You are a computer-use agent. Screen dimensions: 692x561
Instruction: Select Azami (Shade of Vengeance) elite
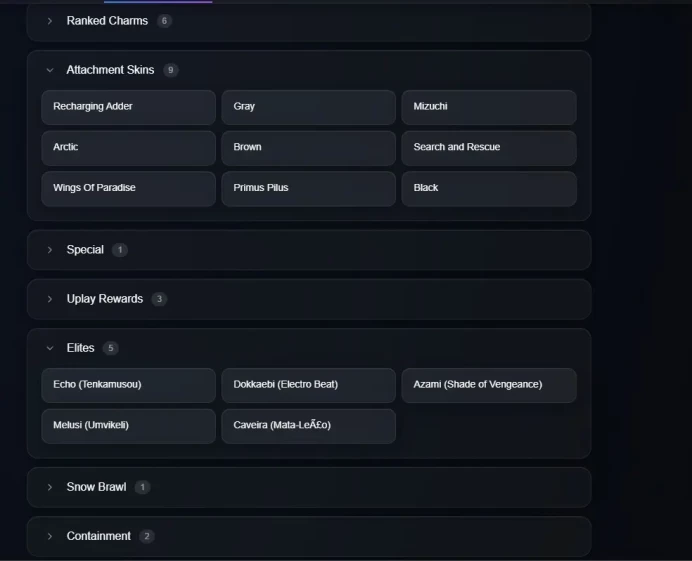pyautogui.click(x=489, y=385)
